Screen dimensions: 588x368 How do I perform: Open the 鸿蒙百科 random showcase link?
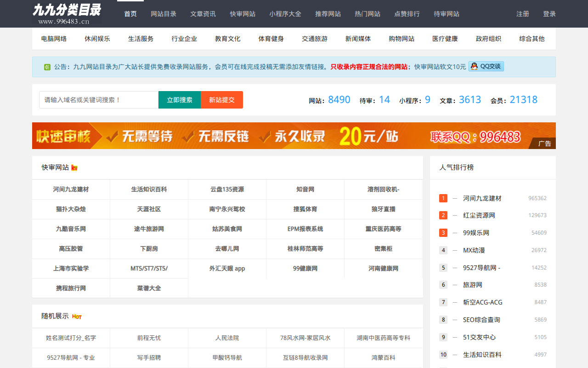point(383,358)
